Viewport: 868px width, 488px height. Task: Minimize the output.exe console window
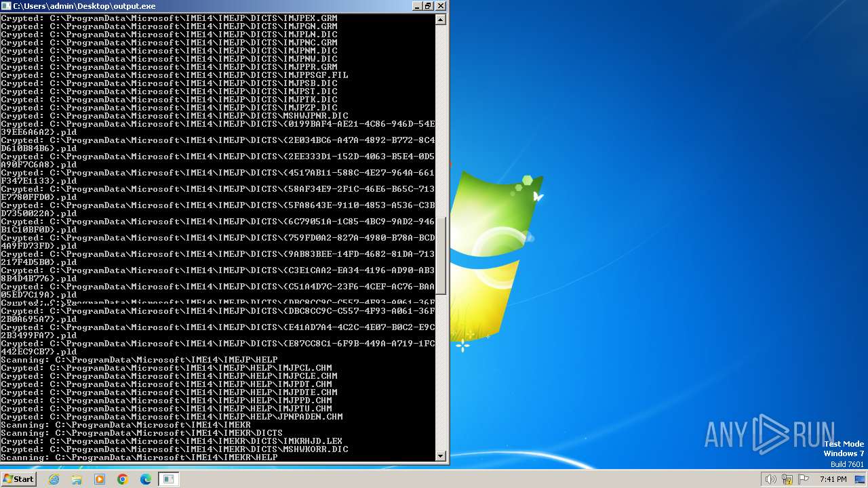point(416,5)
